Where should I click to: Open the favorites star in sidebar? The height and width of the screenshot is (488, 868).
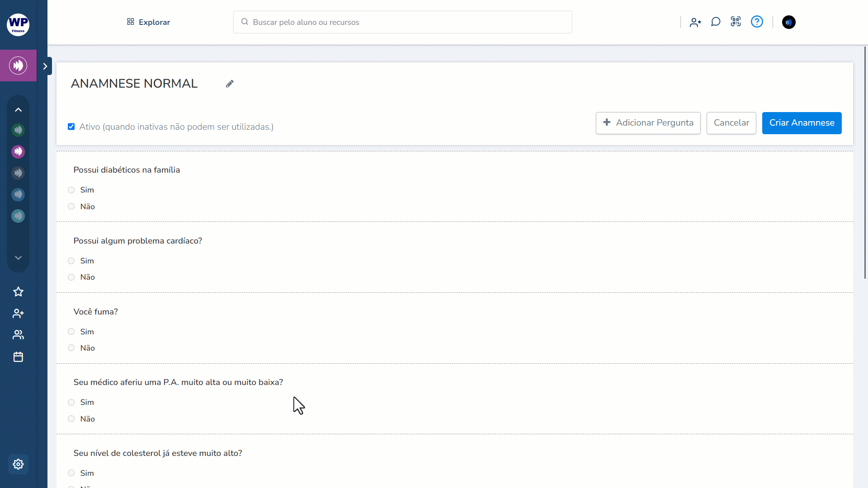[18, 292]
